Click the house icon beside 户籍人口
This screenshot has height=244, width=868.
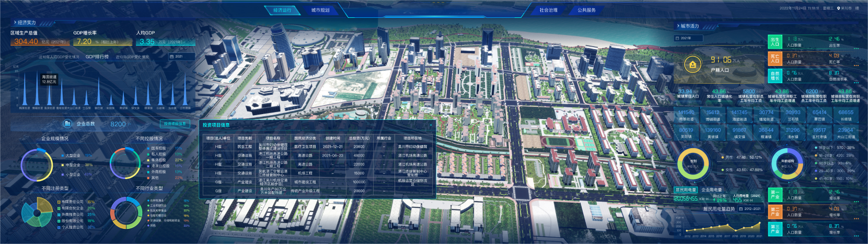tap(693, 65)
